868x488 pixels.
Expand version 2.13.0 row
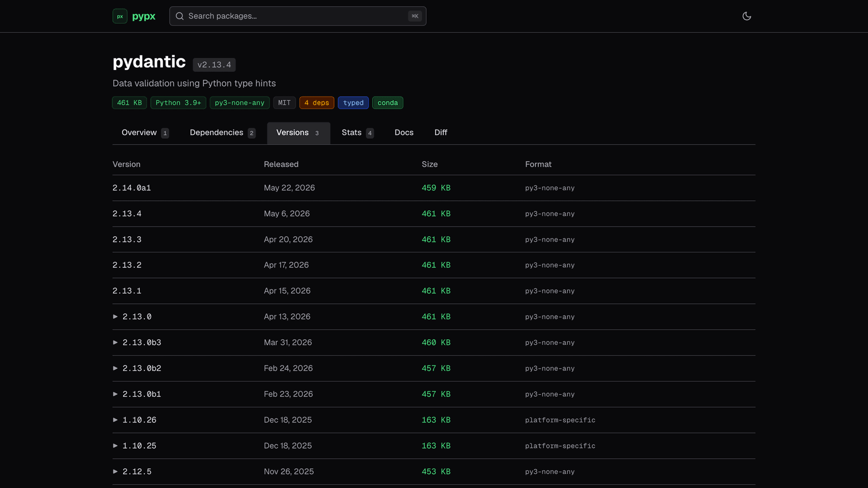coord(115,317)
